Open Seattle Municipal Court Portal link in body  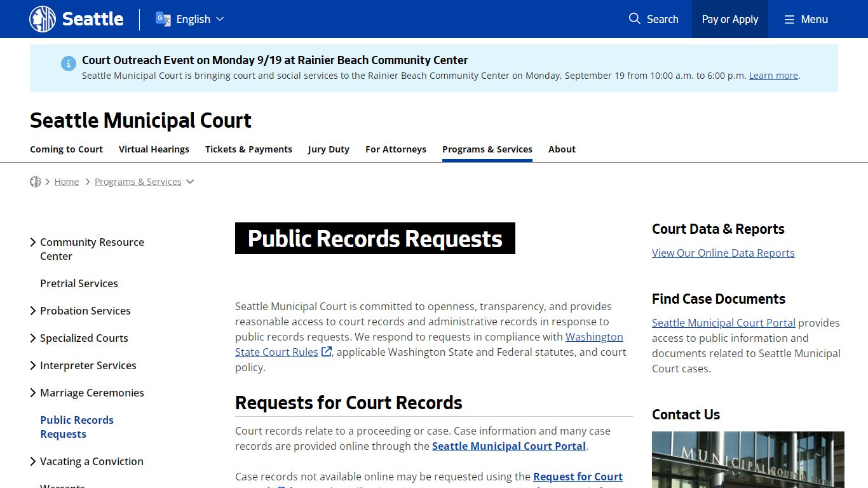(x=509, y=446)
